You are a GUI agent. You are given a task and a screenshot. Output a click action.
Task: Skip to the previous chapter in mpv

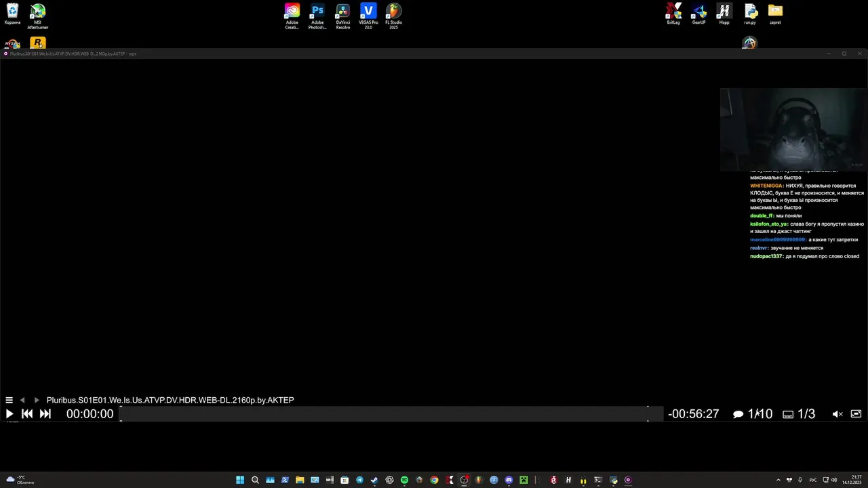pyautogui.click(x=27, y=413)
